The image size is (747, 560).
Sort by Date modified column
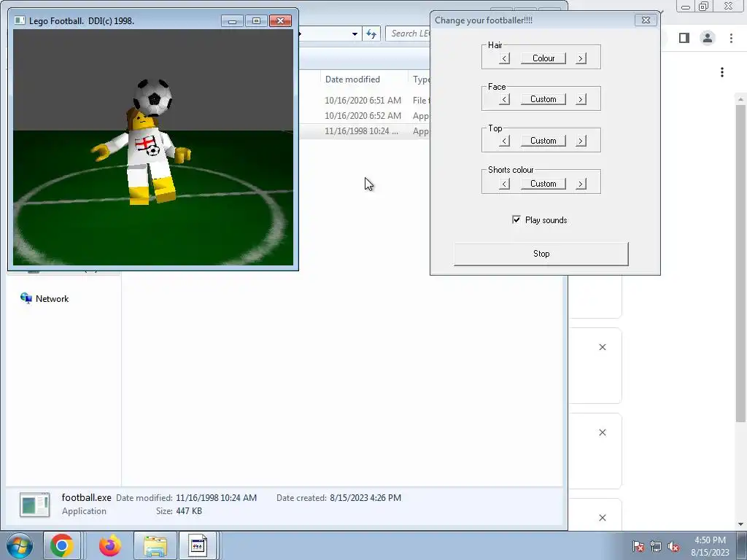pyautogui.click(x=352, y=79)
